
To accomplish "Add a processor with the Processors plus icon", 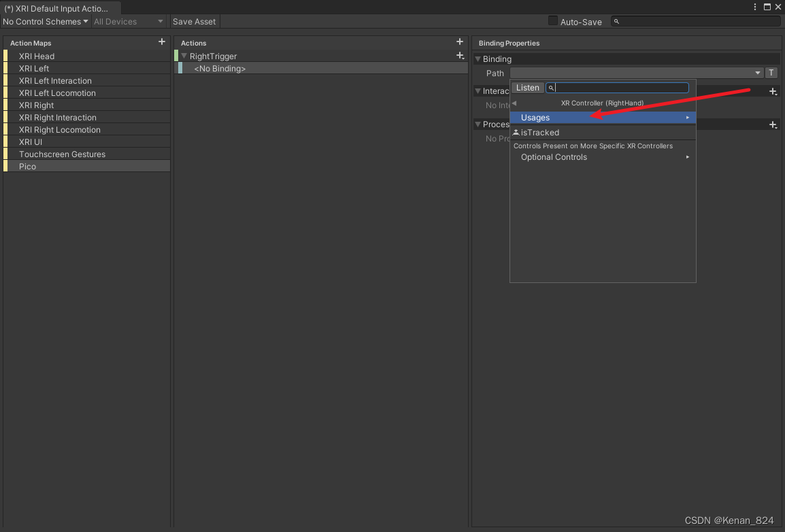I will pos(773,124).
